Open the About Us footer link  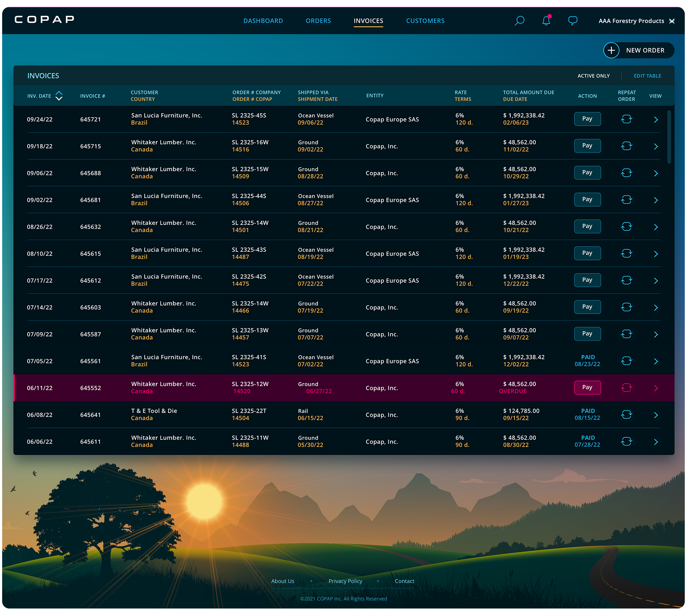point(282,581)
